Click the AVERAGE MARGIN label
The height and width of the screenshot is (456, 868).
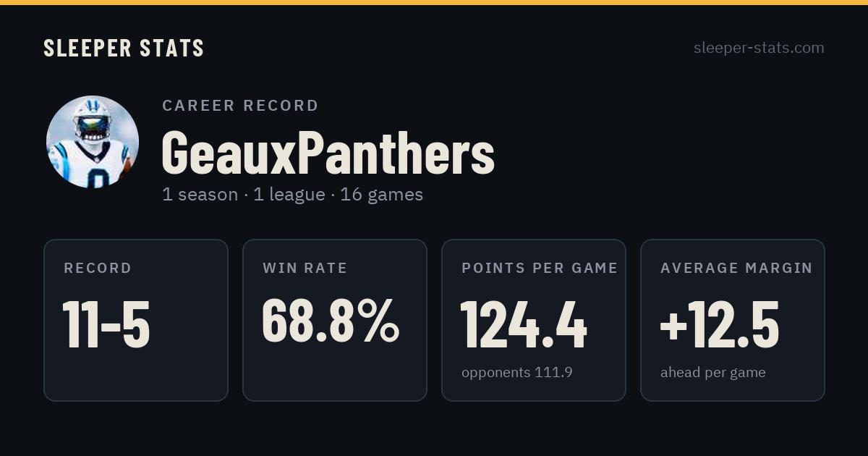(736, 268)
